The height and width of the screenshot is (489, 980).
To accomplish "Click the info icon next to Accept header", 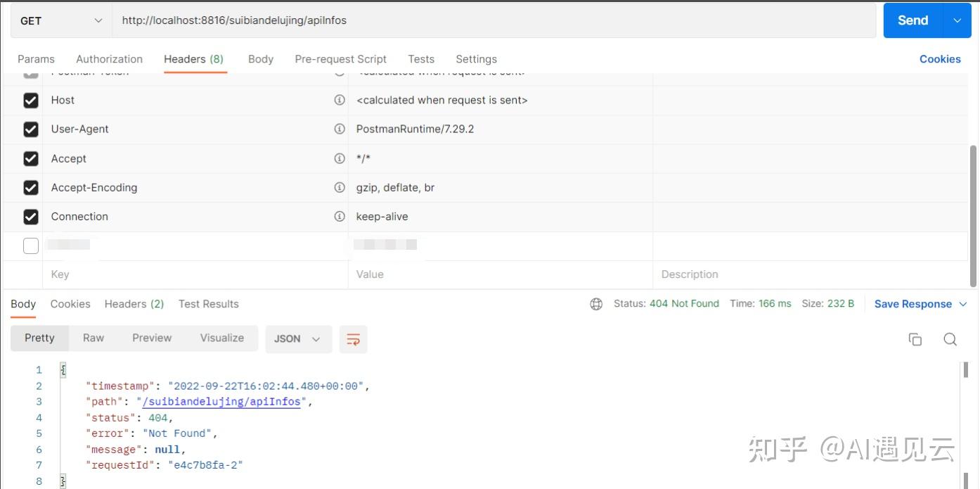I will (x=340, y=158).
